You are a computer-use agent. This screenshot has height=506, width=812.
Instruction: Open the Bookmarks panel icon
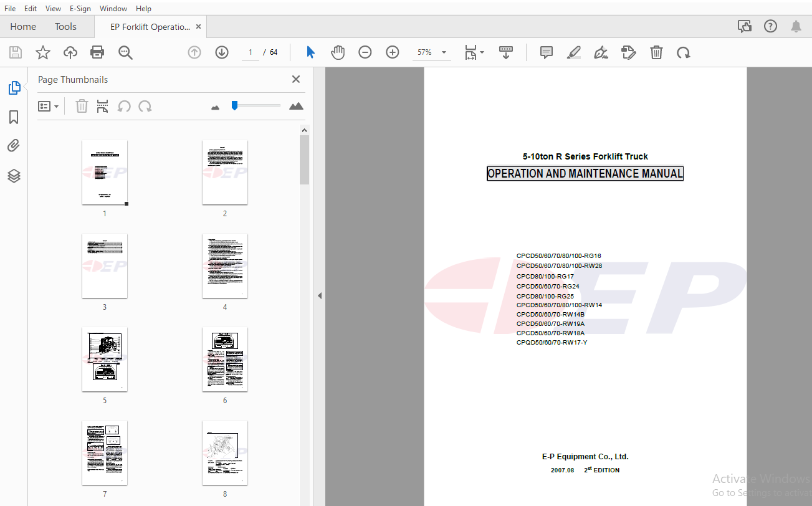[x=14, y=117]
